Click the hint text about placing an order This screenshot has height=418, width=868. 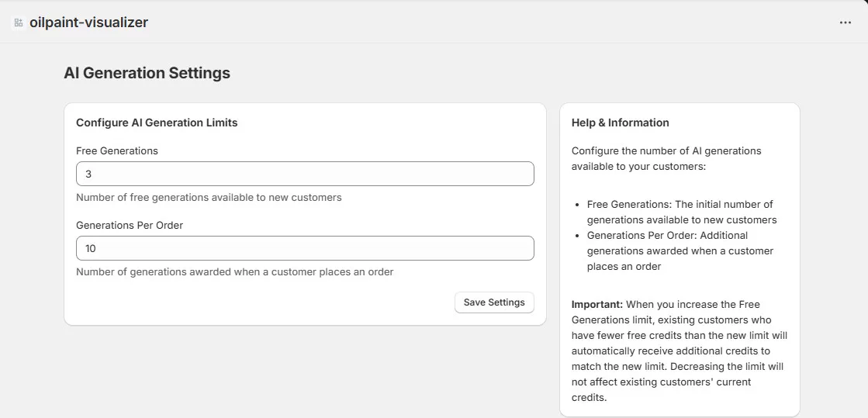[234, 271]
